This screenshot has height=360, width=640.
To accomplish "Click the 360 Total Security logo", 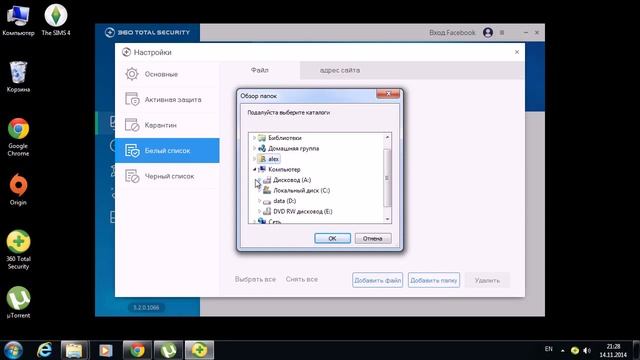I will click(x=147, y=32).
